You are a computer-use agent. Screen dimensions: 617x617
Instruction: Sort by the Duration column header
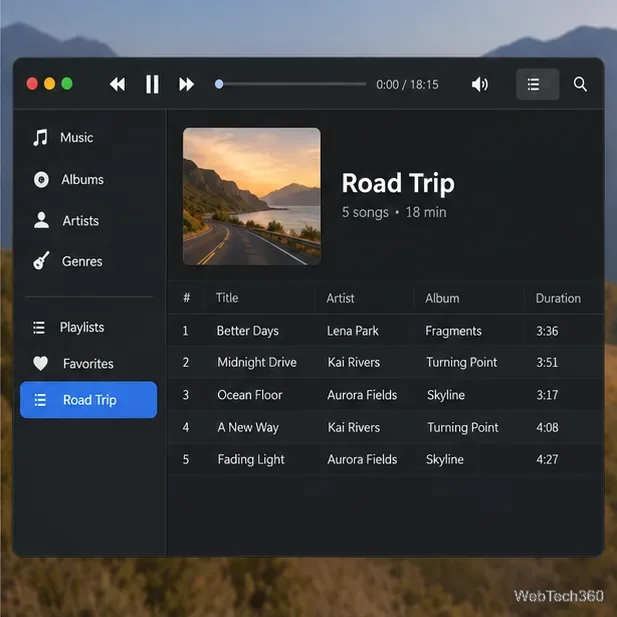click(558, 298)
